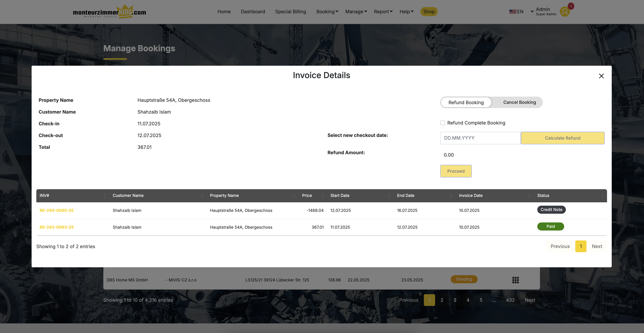Expand the Manage dropdown menu
Viewport: 644px width, 333px height.
click(356, 11)
